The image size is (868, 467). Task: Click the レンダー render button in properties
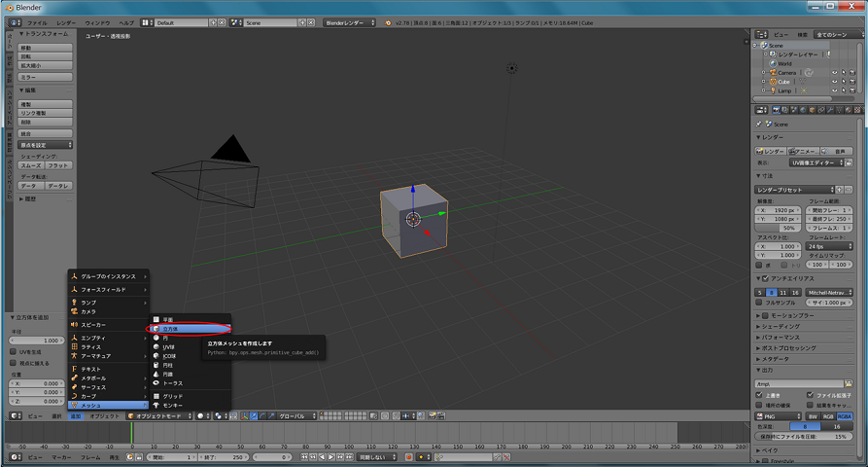click(773, 151)
